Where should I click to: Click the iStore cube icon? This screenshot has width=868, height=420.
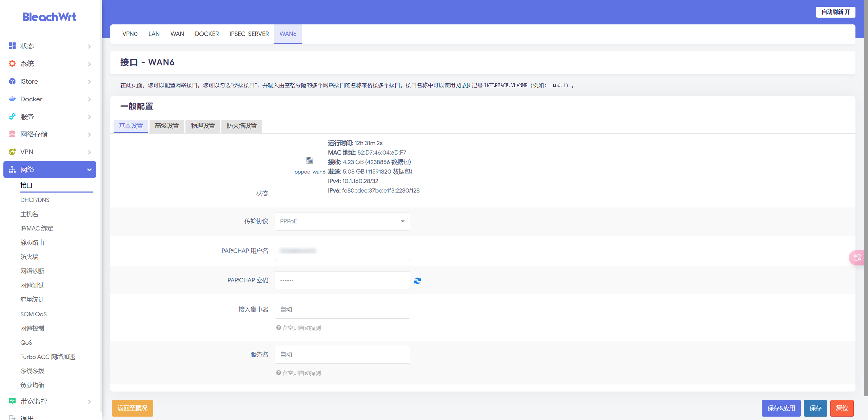coord(12,81)
